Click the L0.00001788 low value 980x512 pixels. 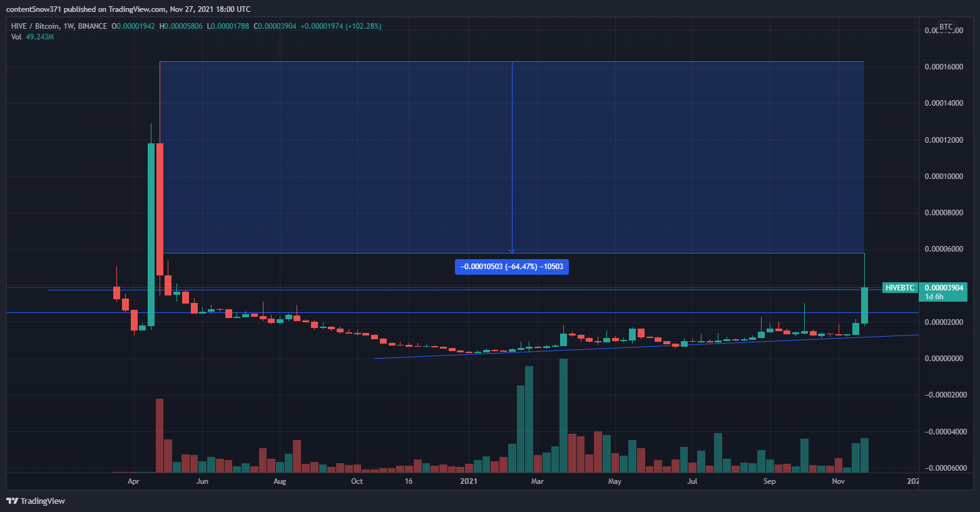coord(228,26)
